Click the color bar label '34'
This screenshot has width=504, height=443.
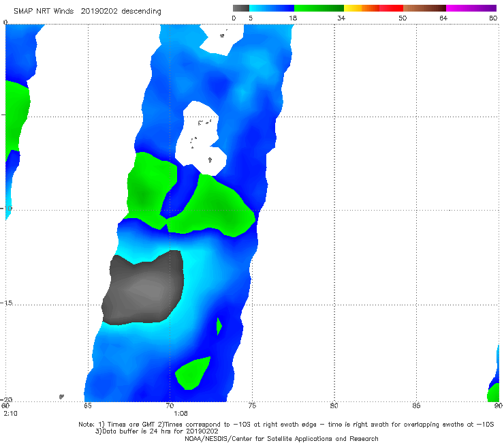click(x=341, y=18)
